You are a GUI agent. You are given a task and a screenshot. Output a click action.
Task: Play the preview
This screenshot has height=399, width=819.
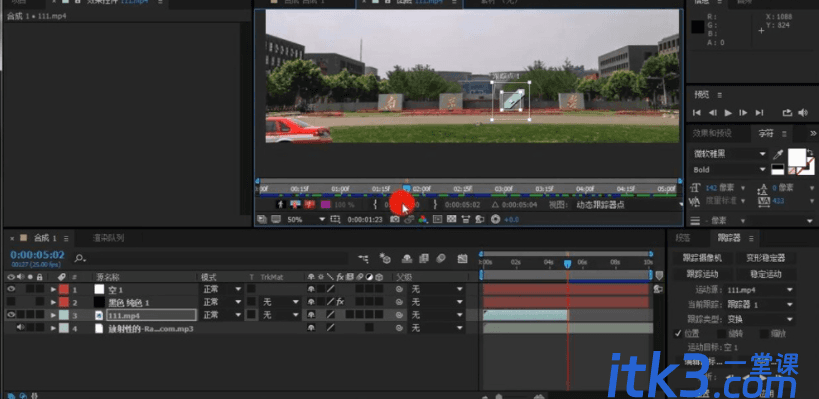pyautogui.click(x=728, y=113)
